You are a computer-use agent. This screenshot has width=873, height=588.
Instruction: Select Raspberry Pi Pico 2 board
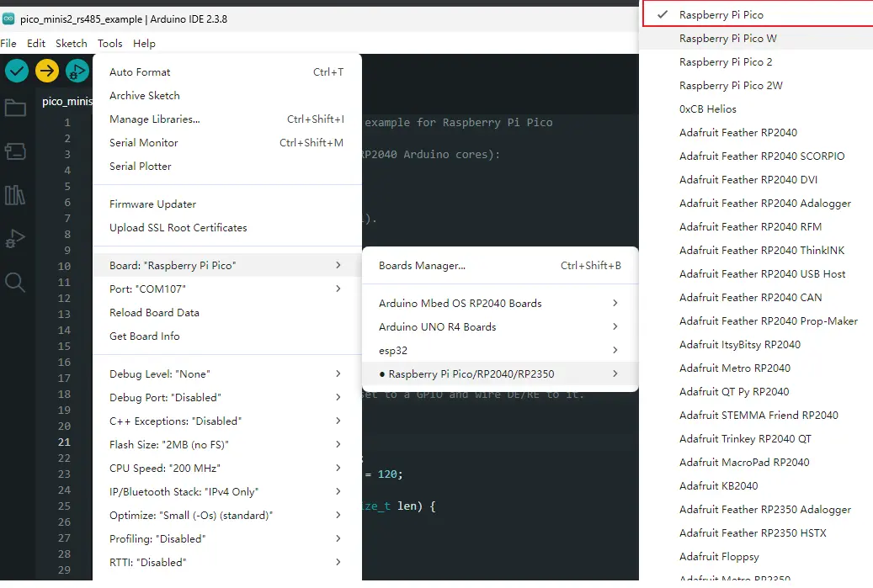point(756,61)
